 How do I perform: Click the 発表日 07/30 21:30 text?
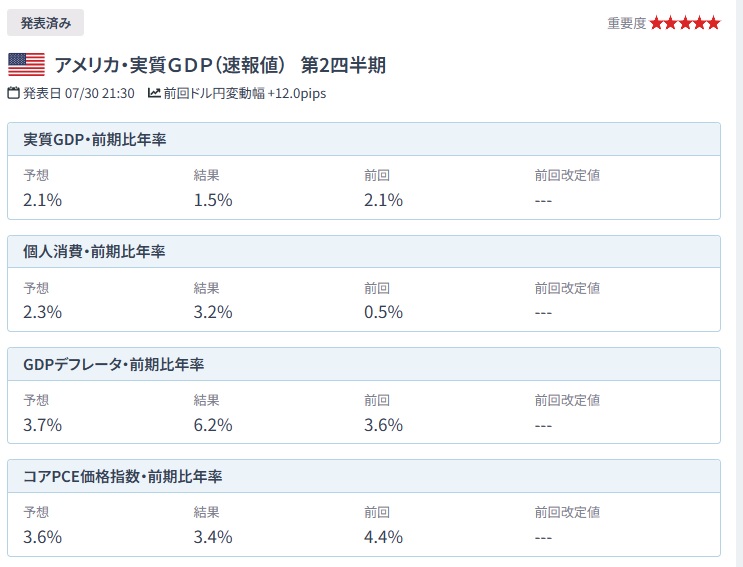79,93
